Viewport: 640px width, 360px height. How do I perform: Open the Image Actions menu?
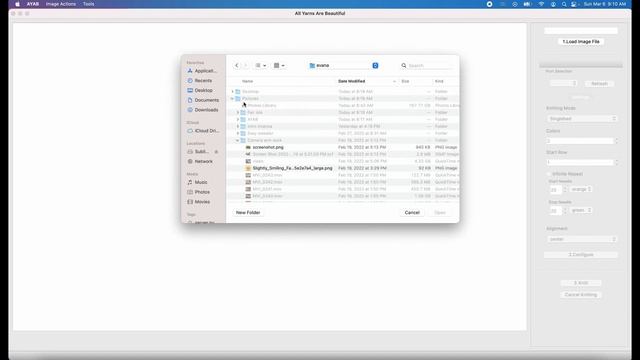click(61, 4)
